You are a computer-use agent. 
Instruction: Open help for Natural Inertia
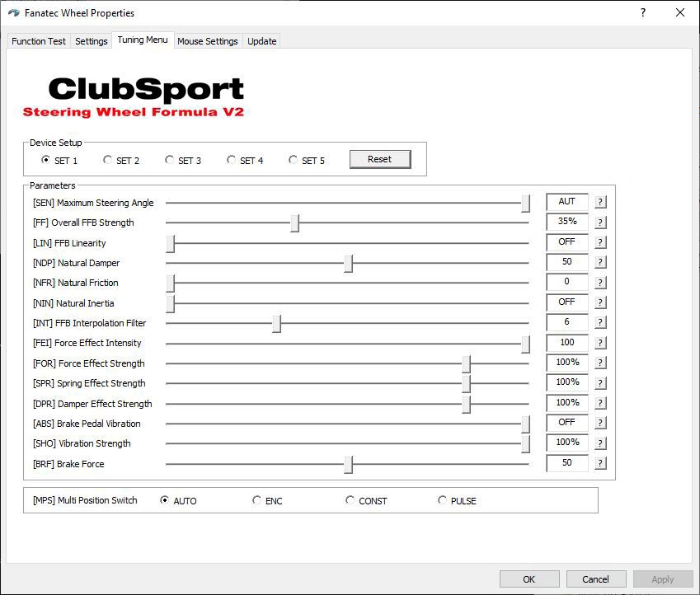[x=600, y=302]
